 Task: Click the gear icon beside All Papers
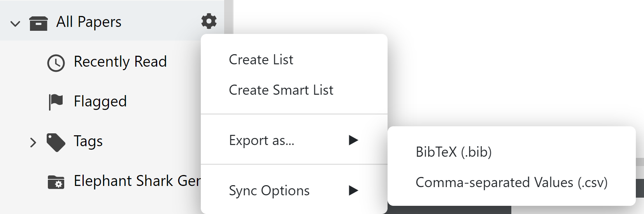click(209, 21)
